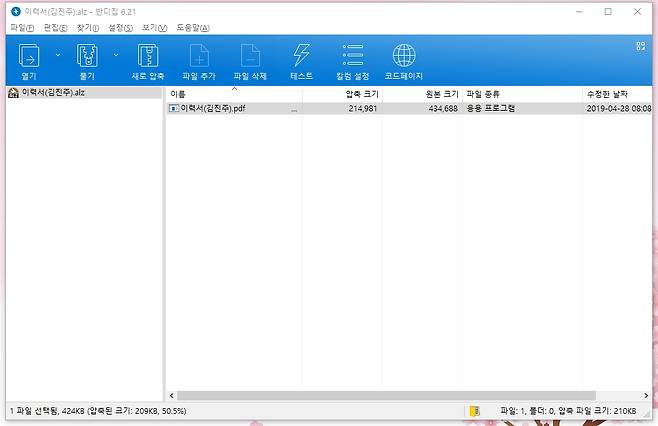Open the 설정(S) menu
The image size is (658, 426).
coord(120,28)
